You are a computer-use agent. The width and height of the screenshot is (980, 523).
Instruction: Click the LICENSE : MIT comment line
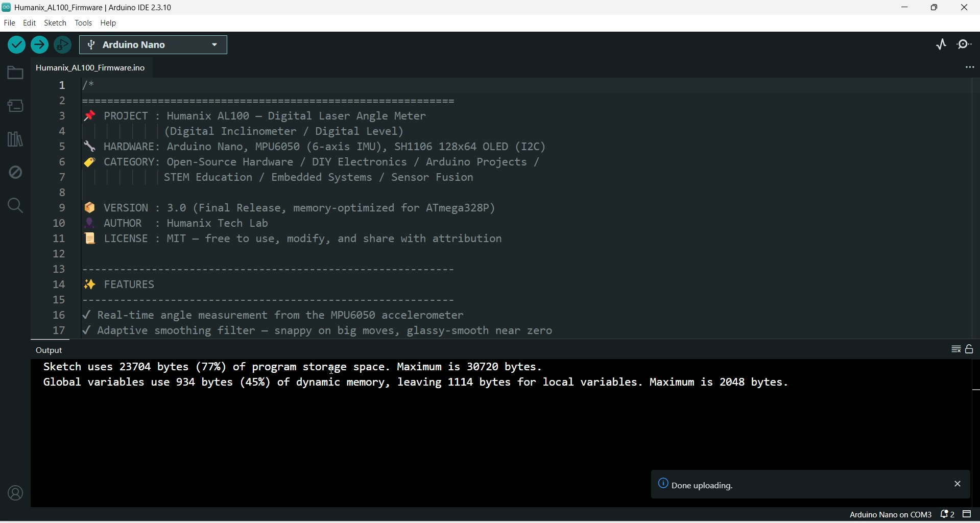(293, 239)
